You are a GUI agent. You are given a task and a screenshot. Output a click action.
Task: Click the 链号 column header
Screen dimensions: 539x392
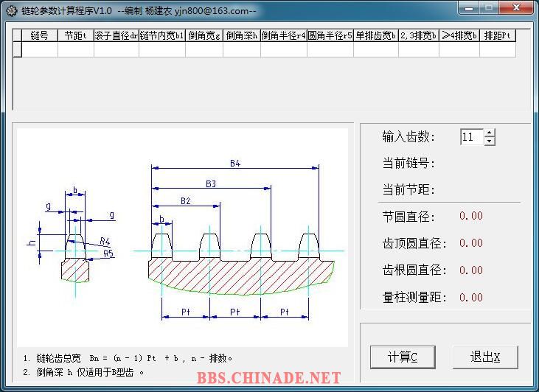coord(40,35)
